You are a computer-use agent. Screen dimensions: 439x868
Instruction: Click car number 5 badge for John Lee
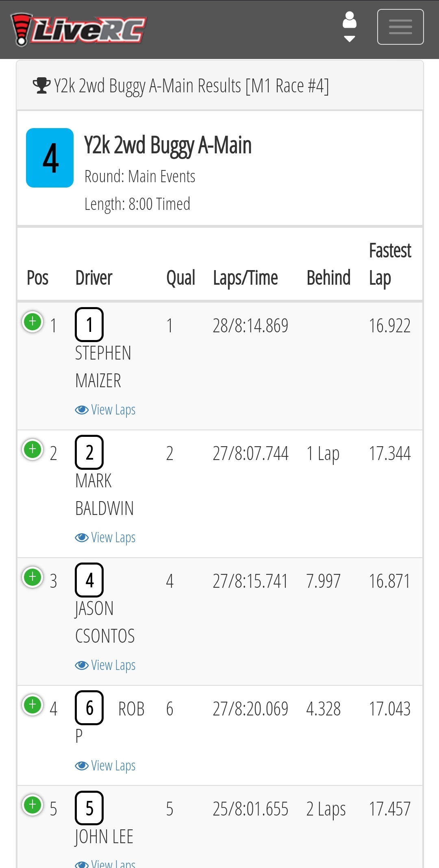[89, 808]
